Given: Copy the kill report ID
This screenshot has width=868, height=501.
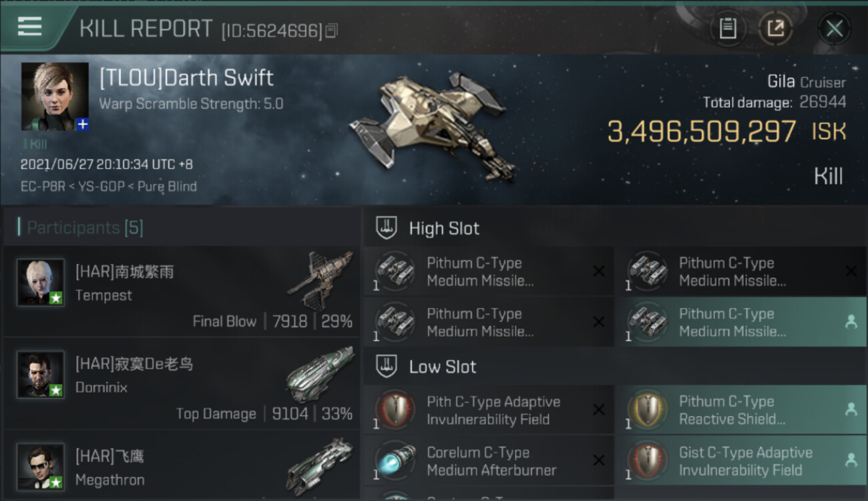Looking at the screenshot, I should (331, 30).
